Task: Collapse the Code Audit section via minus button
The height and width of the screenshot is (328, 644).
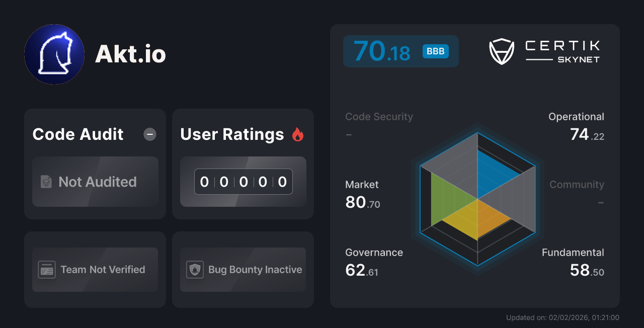Action: pyautogui.click(x=149, y=134)
